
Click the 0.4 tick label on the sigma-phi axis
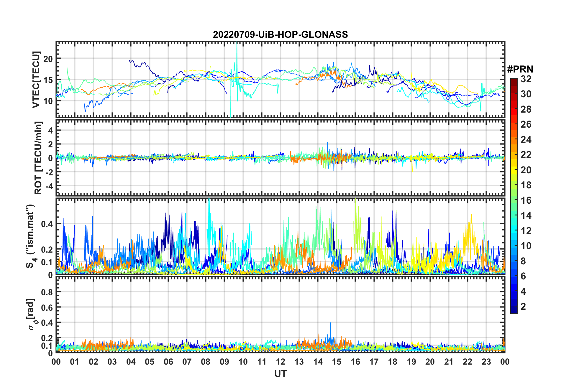pyautogui.click(x=47, y=322)
